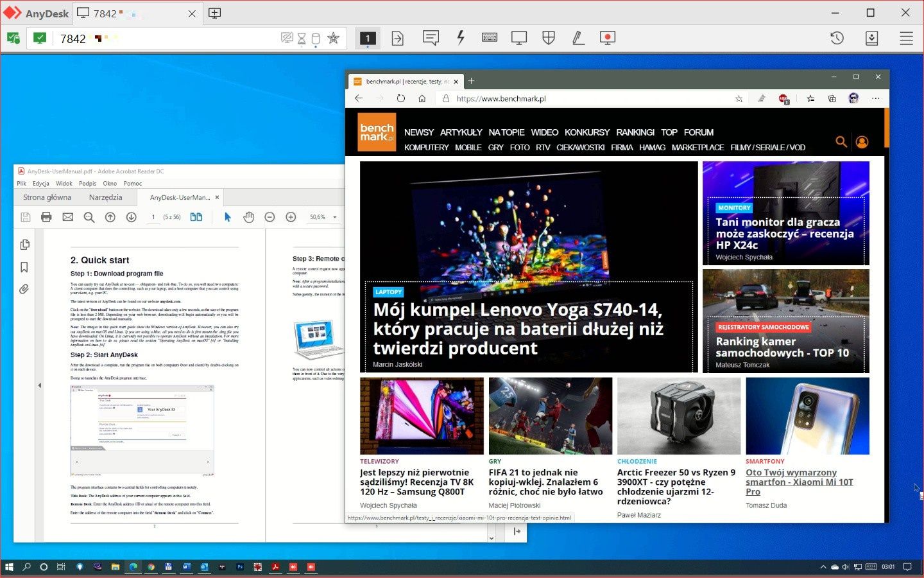This screenshot has width=924, height=578.
Task: Open RANKINGI section on benchmark.pl
Action: click(x=635, y=132)
